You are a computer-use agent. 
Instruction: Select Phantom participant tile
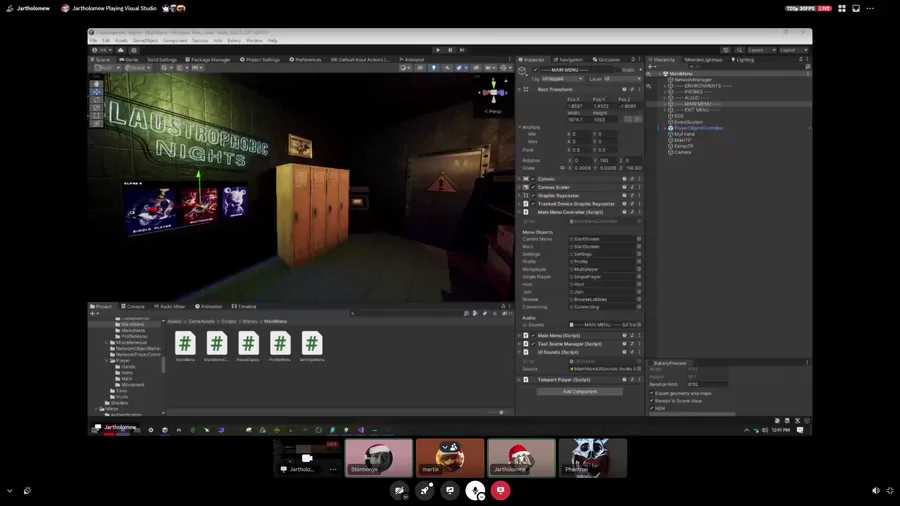point(592,458)
